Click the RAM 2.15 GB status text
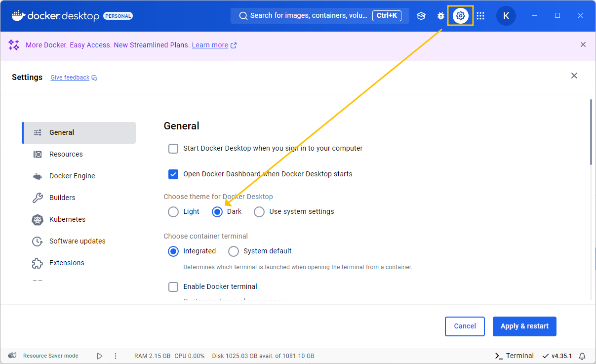The image size is (596, 364). (x=153, y=356)
